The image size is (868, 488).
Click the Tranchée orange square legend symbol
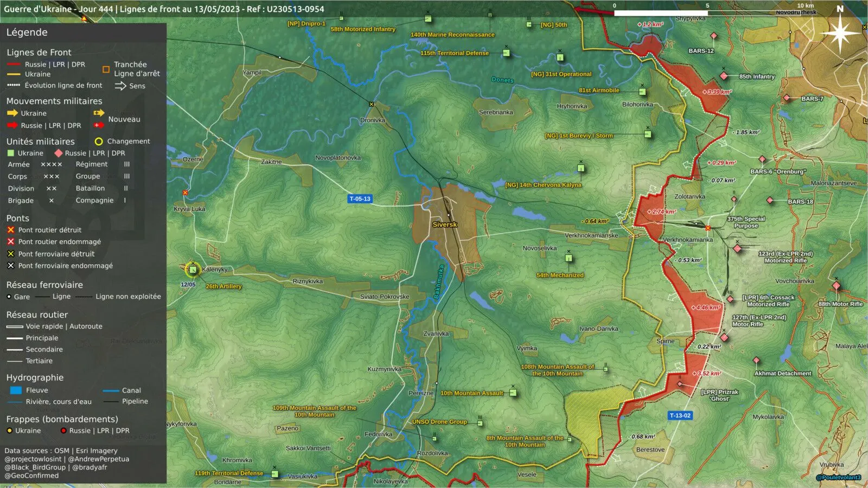106,69
